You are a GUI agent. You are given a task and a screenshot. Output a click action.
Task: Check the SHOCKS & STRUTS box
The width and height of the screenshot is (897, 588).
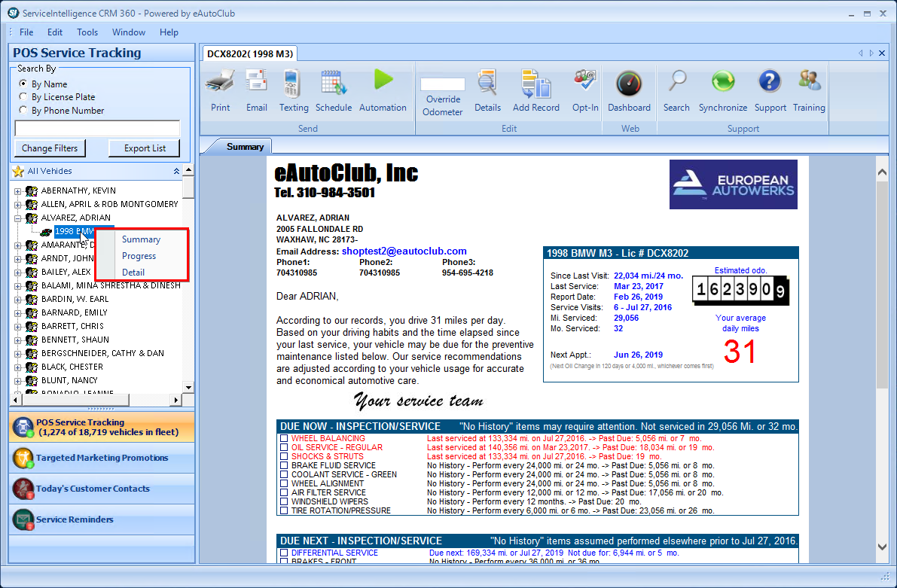tap(284, 457)
